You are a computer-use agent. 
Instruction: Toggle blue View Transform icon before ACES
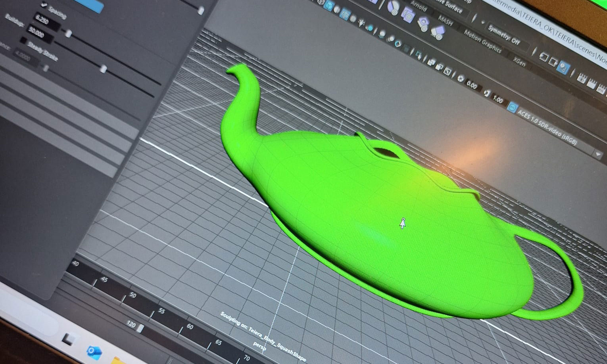pyautogui.click(x=513, y=107)
